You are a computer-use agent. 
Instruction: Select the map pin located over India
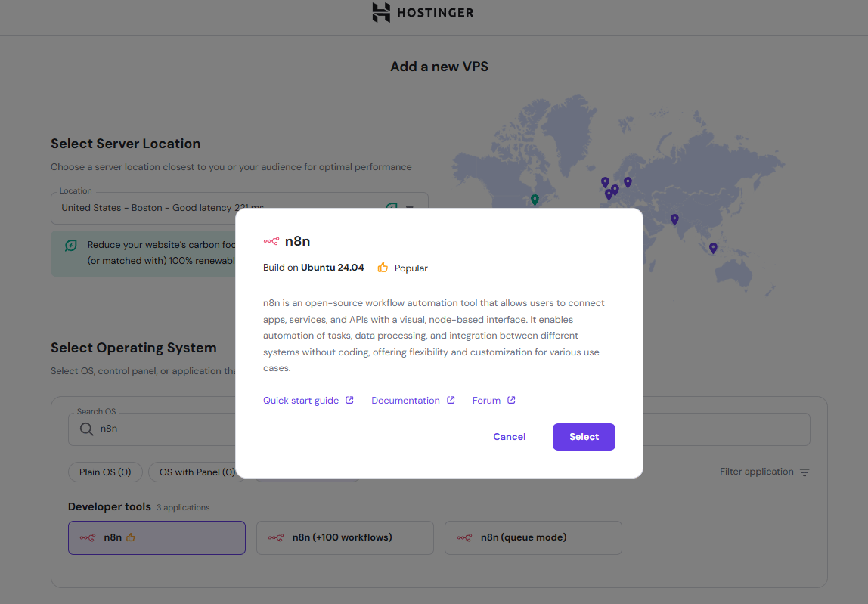click(674, 220)
